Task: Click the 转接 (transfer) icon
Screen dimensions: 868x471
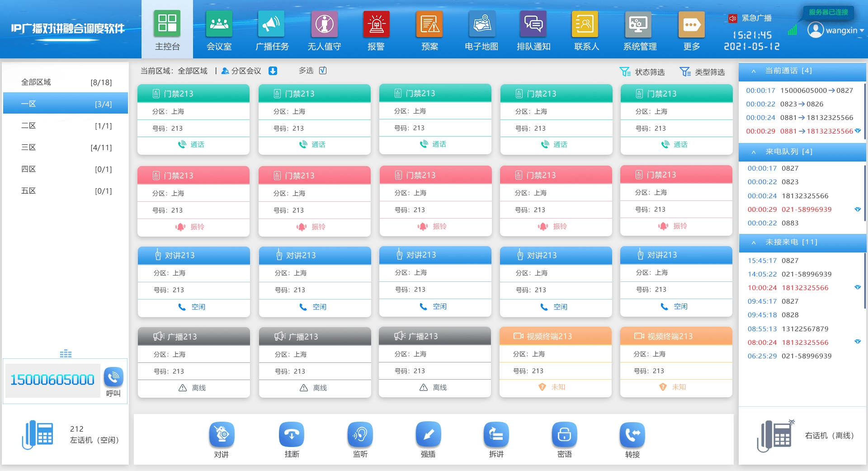Action: pos(632,436)
